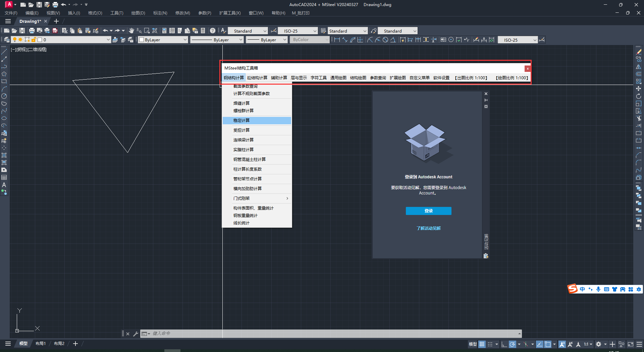Click the blue 登录 button
644x352 pixels.
(428, 211)
